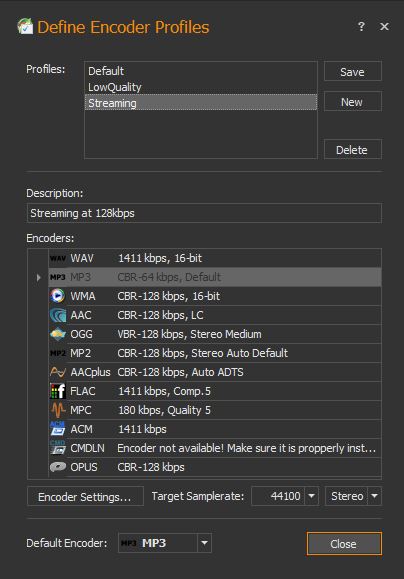Open Encoder Settings dialog

[x=85, y=496]
